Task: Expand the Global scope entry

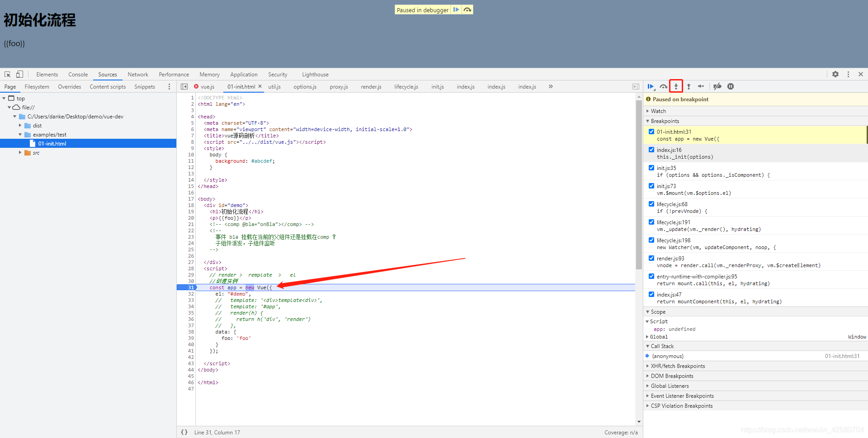Action: click(x=647, y=337)
